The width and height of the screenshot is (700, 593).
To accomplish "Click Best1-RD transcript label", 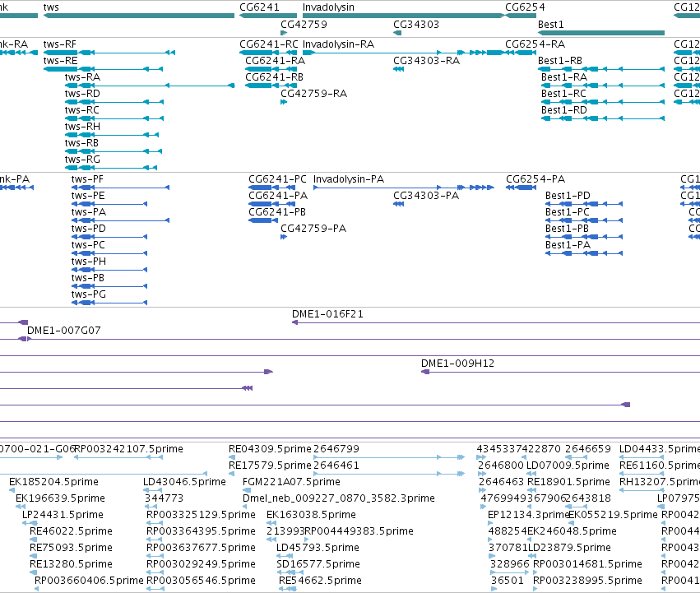I will pyautogui.click(x=564, y=110).
